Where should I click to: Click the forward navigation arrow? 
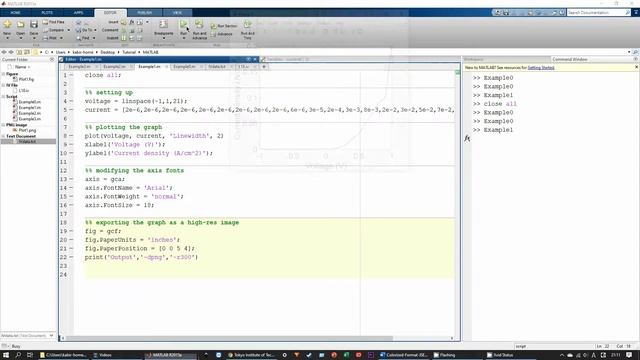click(x=11, y=52)
